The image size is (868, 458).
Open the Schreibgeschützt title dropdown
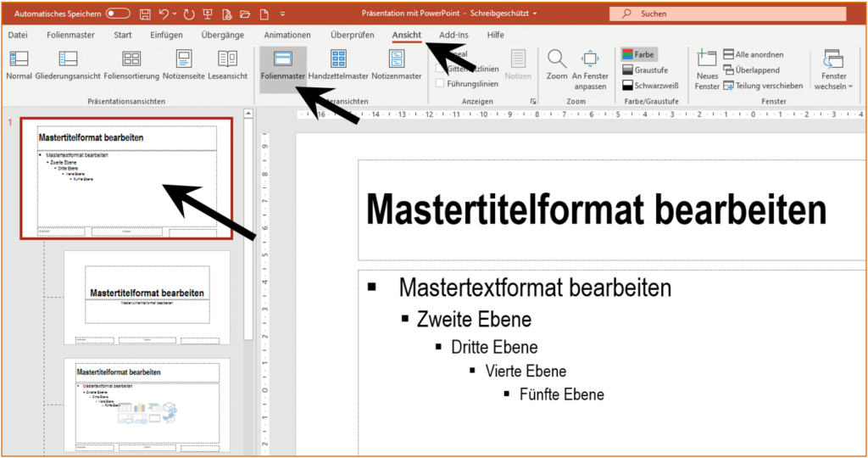pyautogui.click(x=535, y=14)
